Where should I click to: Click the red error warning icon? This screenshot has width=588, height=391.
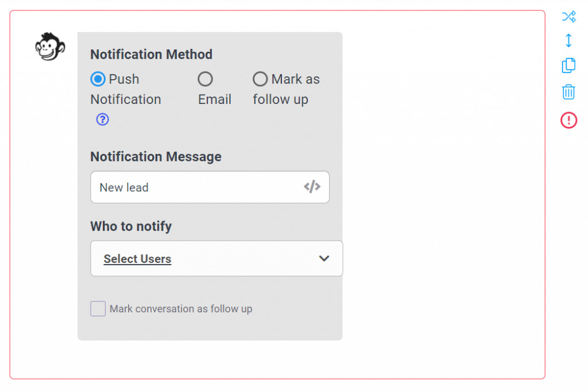point(568,120)
